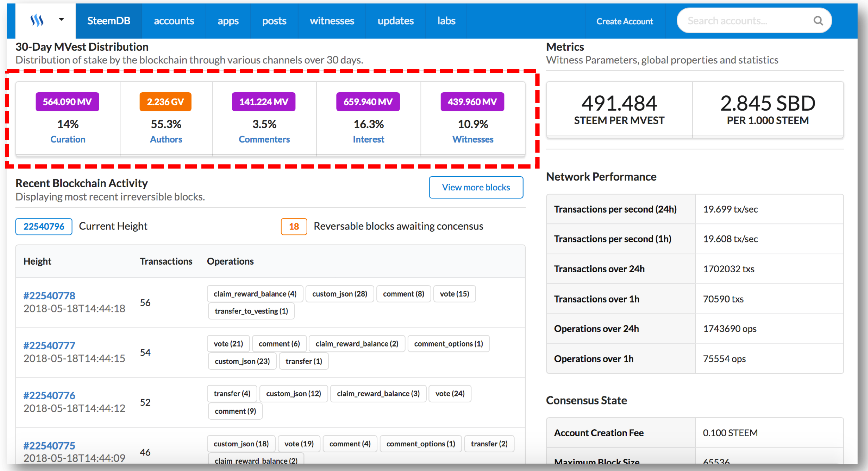
Task: Click vote (19) operation tag
Action: [299, 444]
